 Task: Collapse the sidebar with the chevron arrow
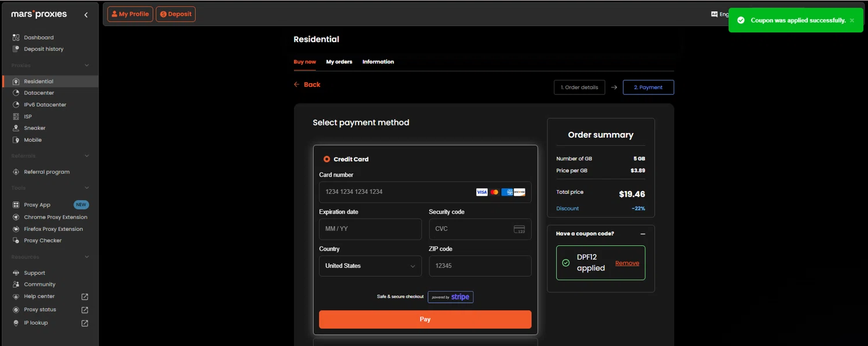pyautogui.click(x=86, y=15)
